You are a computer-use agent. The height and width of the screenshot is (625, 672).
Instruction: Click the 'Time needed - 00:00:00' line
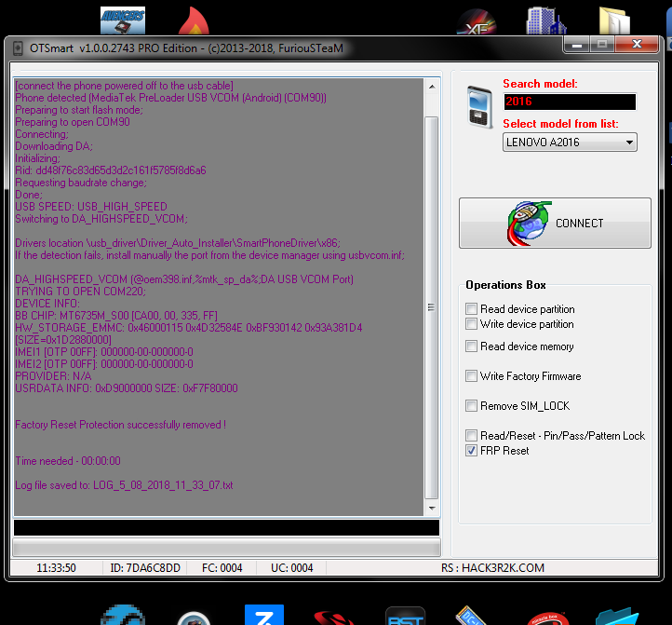68,461
